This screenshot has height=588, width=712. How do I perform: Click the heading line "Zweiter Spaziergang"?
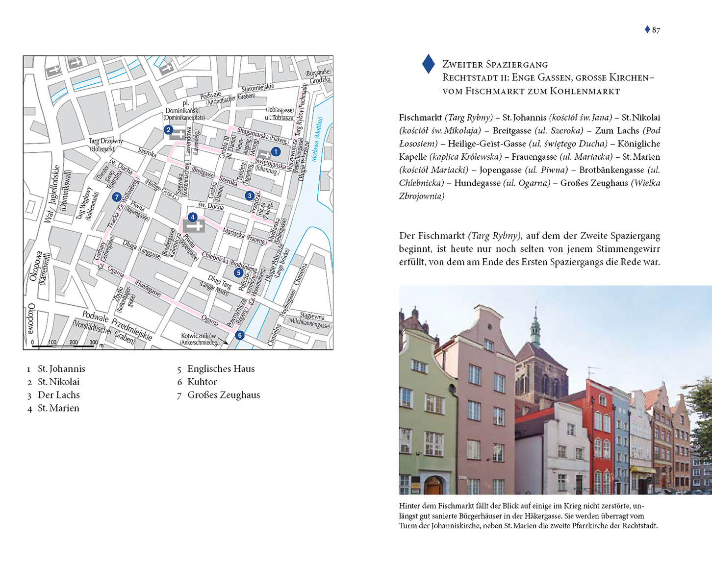pos(495,64)
